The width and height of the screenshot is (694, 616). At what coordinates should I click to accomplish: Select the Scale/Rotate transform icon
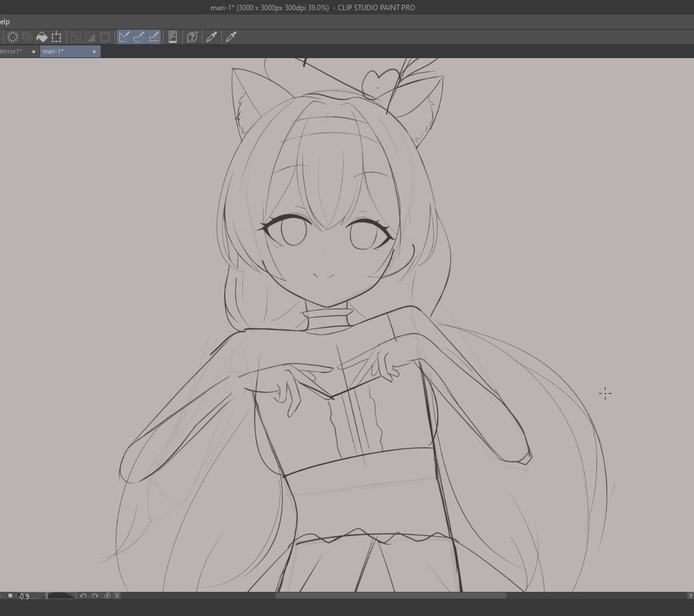[x=56, y=37]
